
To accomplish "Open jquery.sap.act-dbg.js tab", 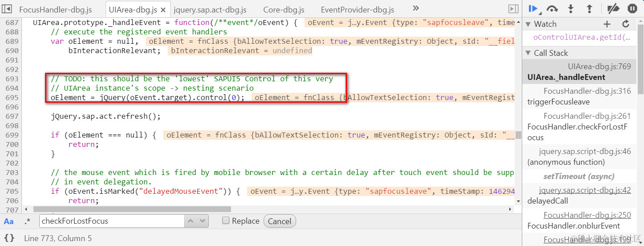I will click(x=210, y=9).
